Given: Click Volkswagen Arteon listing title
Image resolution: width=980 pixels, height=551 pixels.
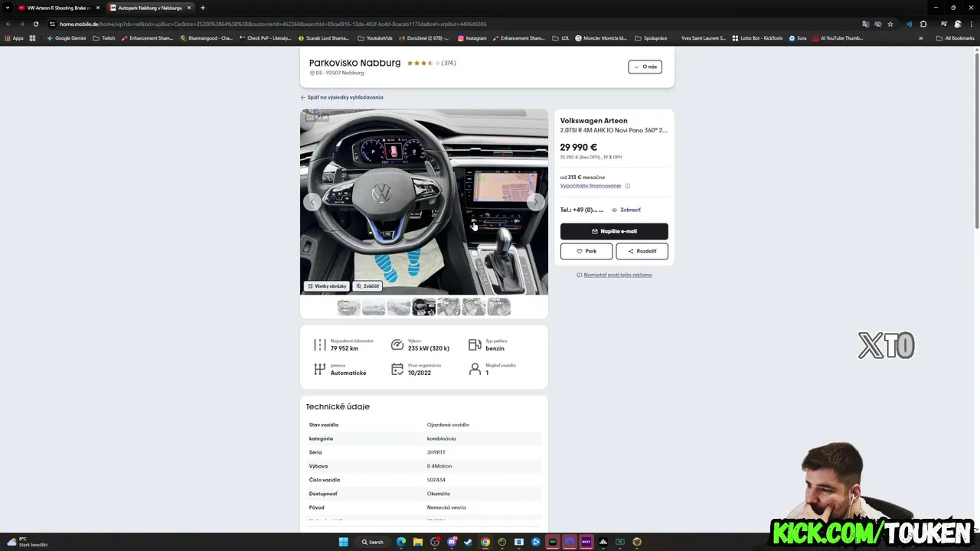Looking at the screenshot, I should [593, 121].
